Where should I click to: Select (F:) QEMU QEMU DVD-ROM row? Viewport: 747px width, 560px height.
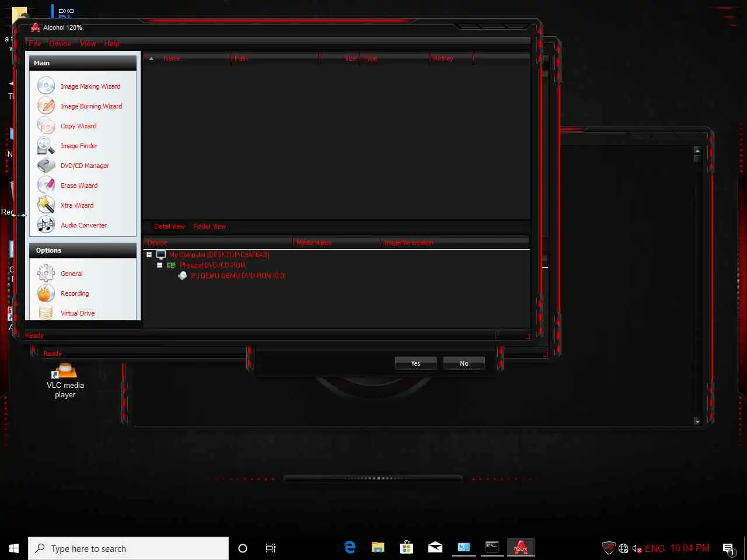[238, 276]
